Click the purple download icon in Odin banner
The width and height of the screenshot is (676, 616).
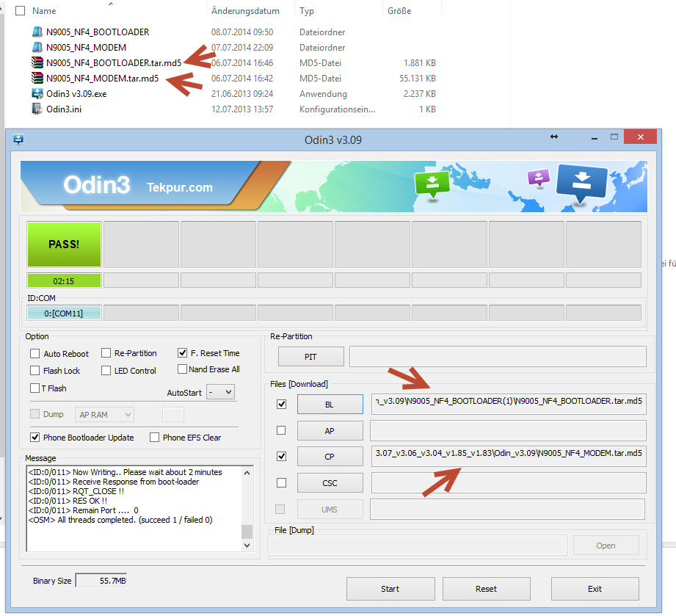(x=539, y=177)
